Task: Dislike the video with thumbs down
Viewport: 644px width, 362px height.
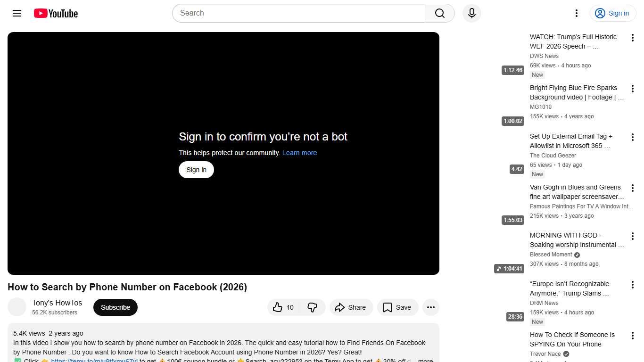Action: 313,307
